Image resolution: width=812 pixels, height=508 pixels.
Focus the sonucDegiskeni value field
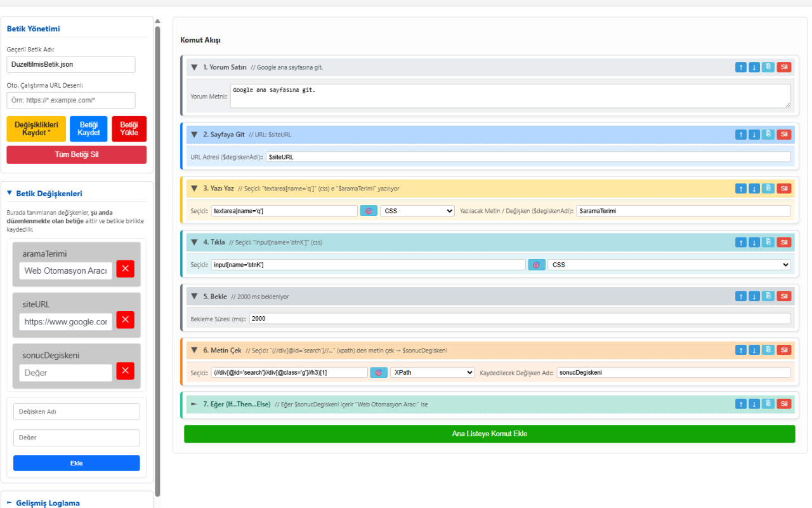tap(65, 373)
